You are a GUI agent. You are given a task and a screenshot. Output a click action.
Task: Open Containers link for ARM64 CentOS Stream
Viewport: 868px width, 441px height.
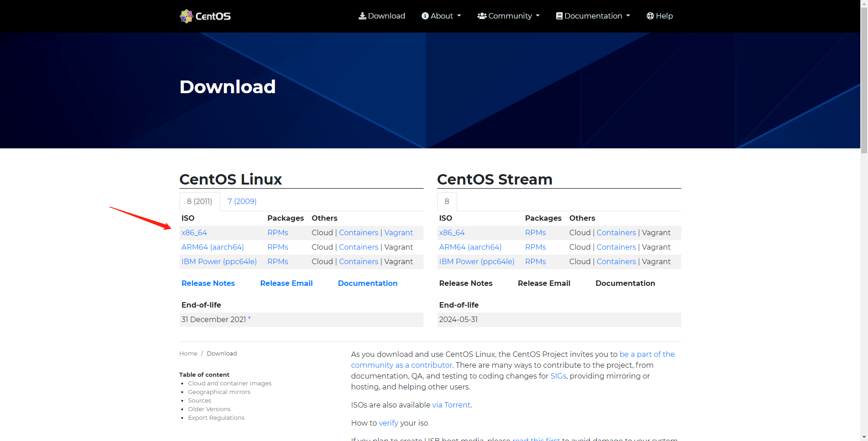point(616,247)
